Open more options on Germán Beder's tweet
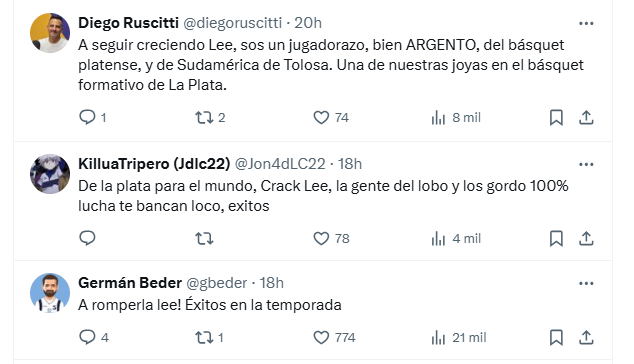The image size is (634, 364). [586, 283]
